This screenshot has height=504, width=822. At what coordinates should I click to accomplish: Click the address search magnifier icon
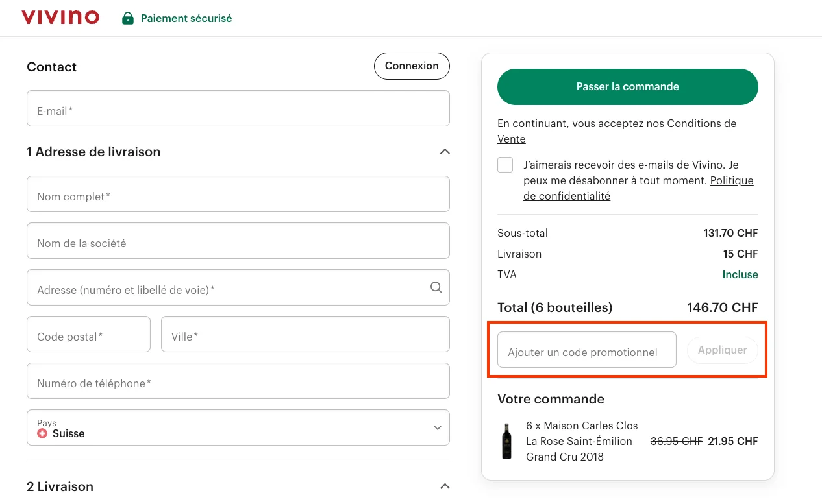(x=436, y=287)
